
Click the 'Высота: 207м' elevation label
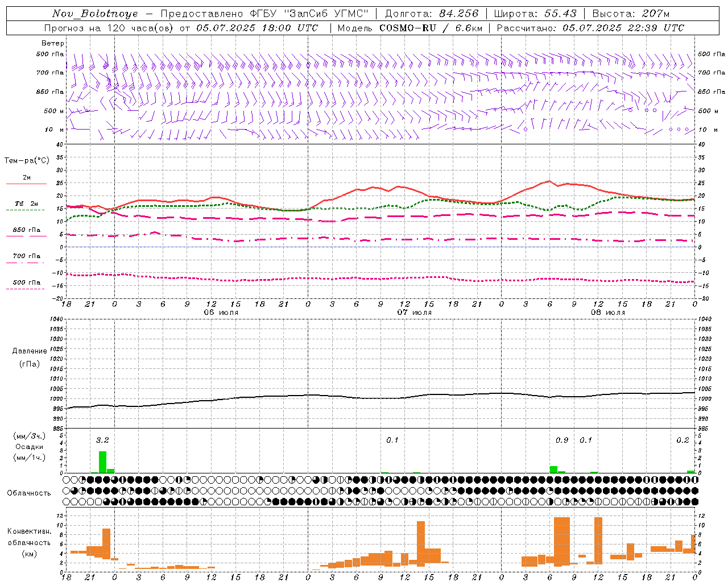tap(631, 14)
